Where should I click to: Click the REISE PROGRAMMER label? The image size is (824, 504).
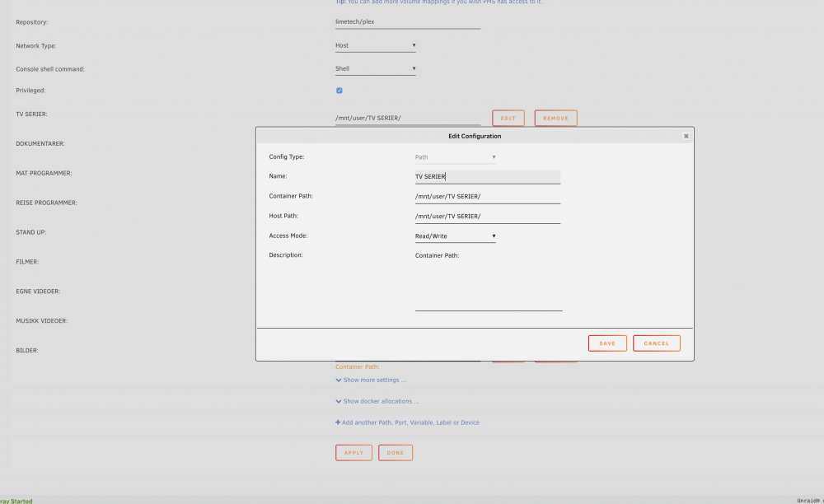pyautogui.click(x=46, y=203)
